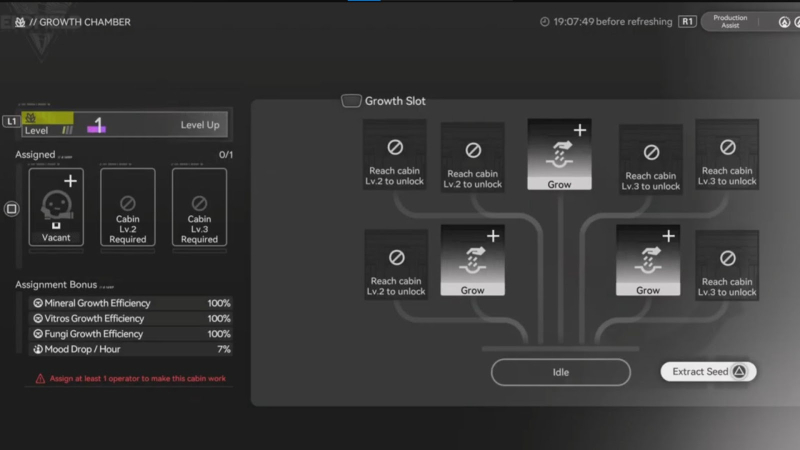This screenshot has width=800, height=450.
Task: Select the Cabin Lv.3 Required operator slot
Action: tap(199, 207)
